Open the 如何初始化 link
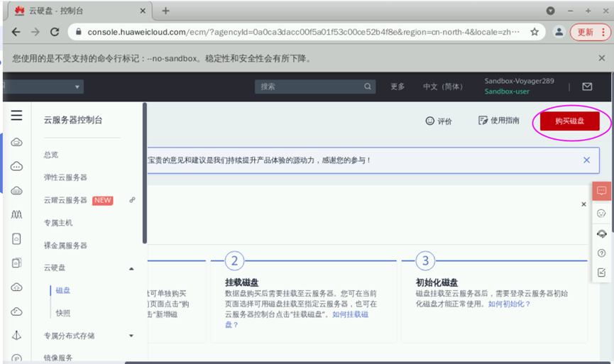The image size is (614, 364). click(x=509, y=304)
